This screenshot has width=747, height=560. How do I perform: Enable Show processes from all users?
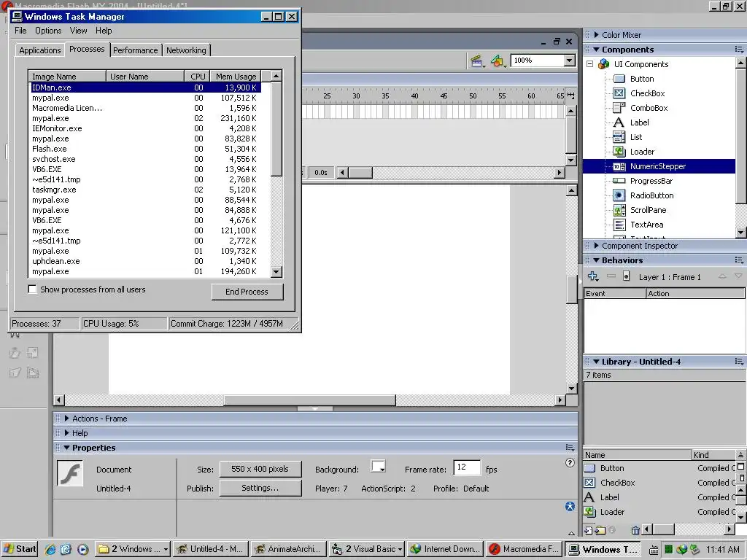point(32,289)
